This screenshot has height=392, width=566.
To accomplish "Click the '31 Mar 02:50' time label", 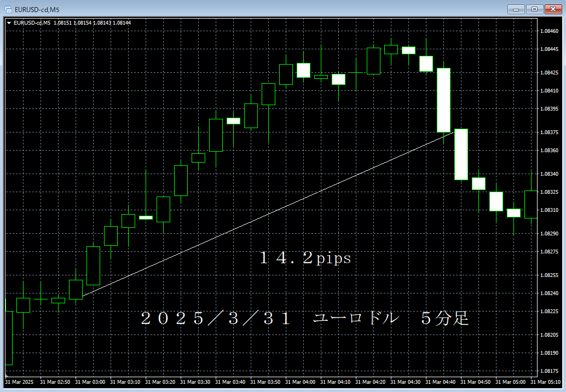I will tap(55, 382).
